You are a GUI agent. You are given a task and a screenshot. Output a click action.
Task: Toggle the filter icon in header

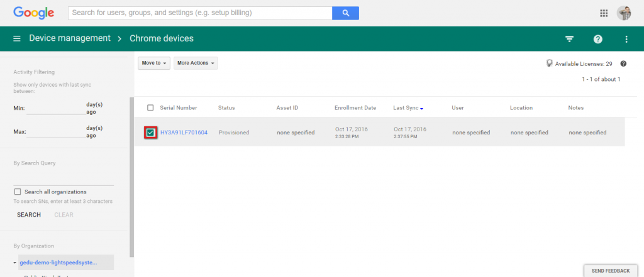569,39
